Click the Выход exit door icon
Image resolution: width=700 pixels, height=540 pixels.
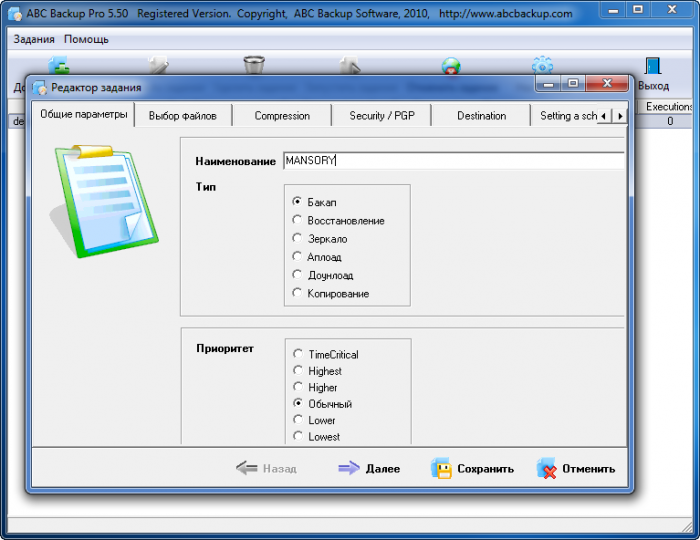point(653,67)
